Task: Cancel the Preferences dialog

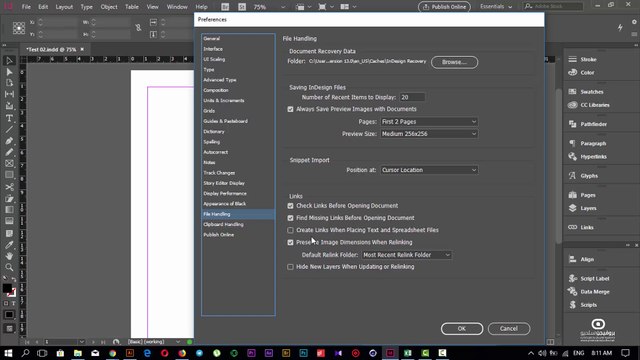Action: [509, 329]
